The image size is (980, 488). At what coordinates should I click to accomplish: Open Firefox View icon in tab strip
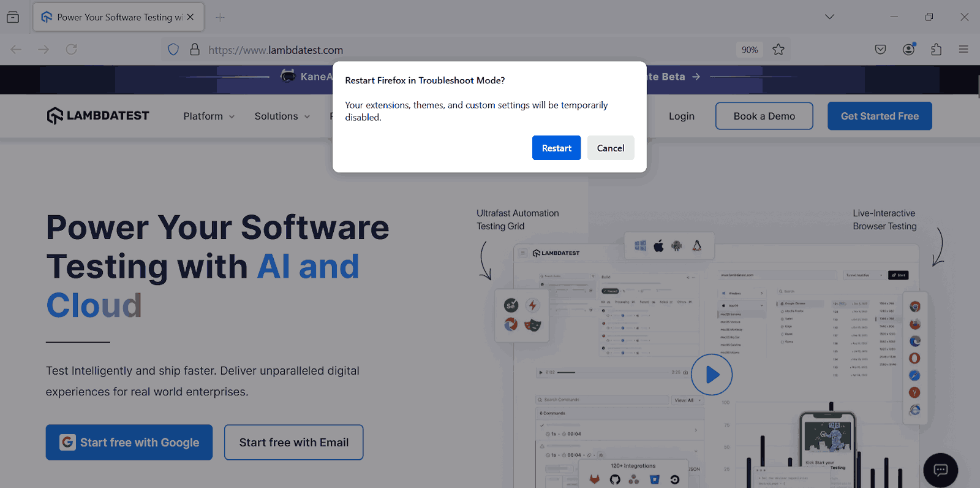coord(13,17)
